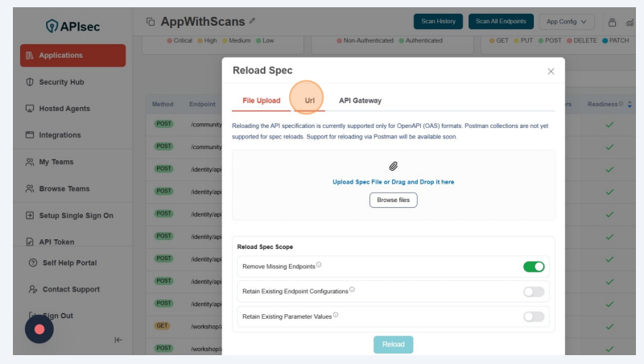Click the My Teams people icon
This screenshot has height=364, width=644.
point(30,162)
